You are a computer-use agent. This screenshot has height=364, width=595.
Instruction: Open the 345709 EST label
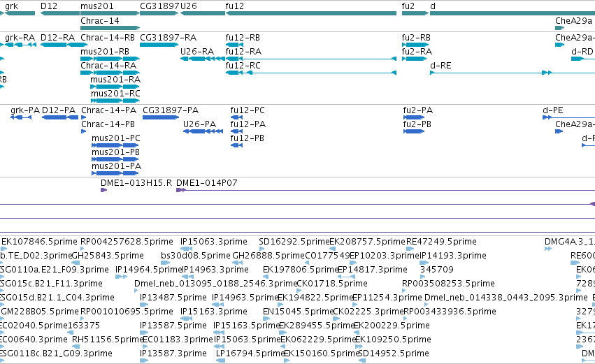[437, 270]
